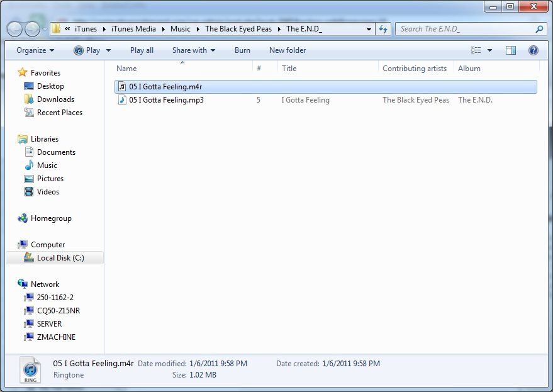
Task: Open Downloads in Favorites
Action: pos(55,99)
